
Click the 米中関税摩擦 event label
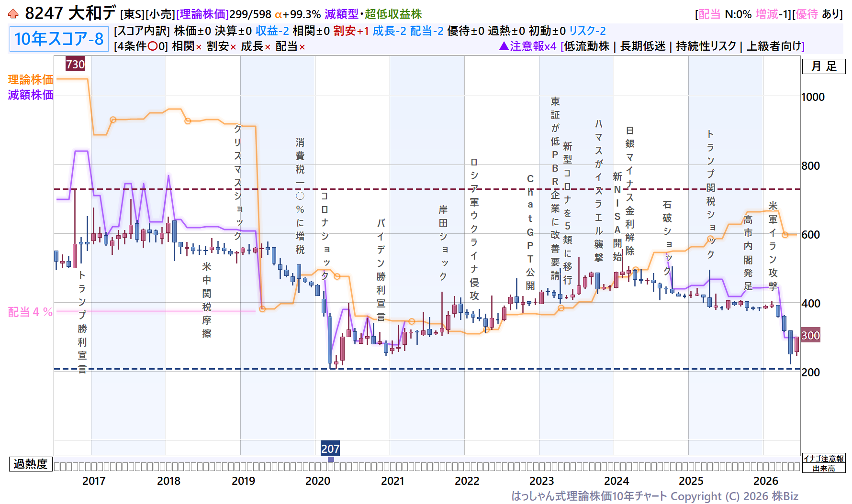tap(207, 300)
